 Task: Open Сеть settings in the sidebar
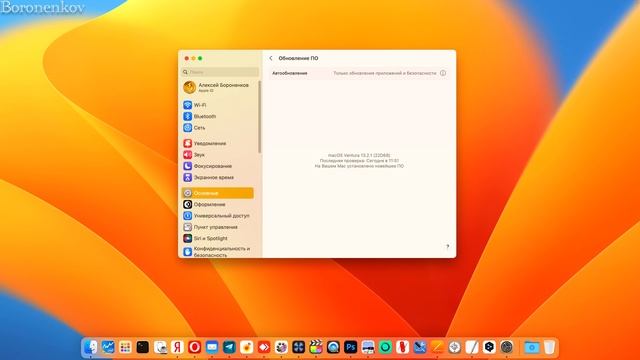pos(218,128)
